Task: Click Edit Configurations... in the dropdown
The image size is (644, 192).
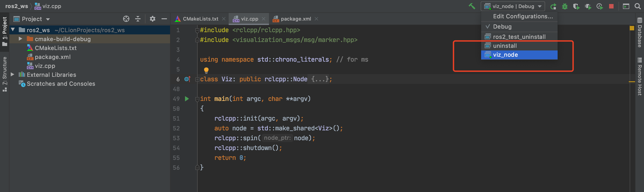Action: point(523,17)
